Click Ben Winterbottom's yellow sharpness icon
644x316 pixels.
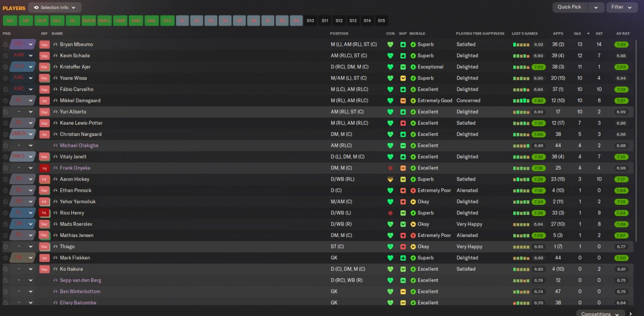point(403,291)
